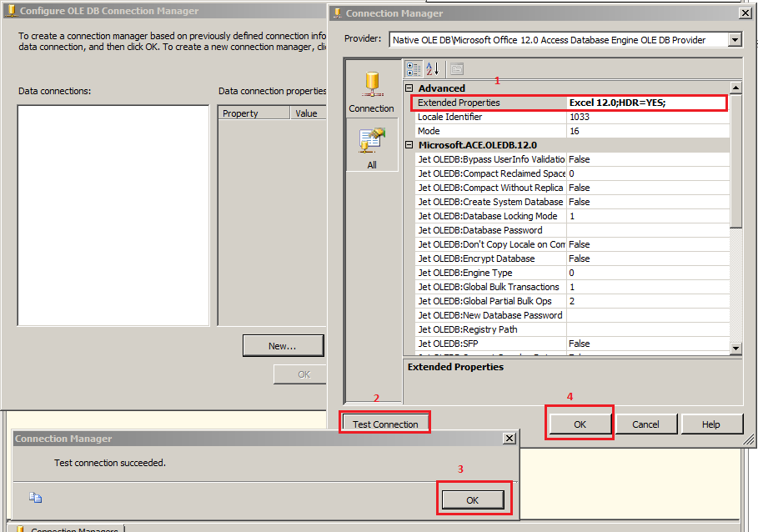Image resolution: width=758 pixels, height=532 pixels.
Task: Switch to the Connection Managers tab
Action: tap(67, 529)
